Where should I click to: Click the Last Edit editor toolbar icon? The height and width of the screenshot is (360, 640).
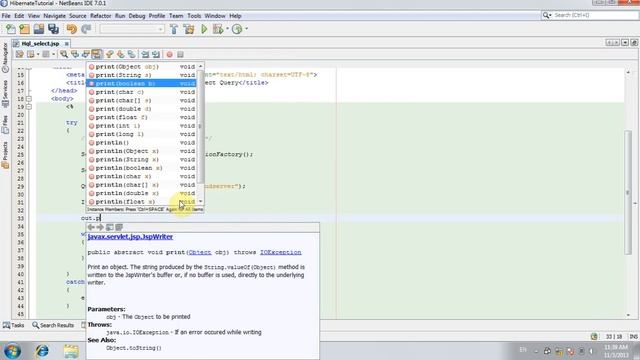(x=20, y=54)
